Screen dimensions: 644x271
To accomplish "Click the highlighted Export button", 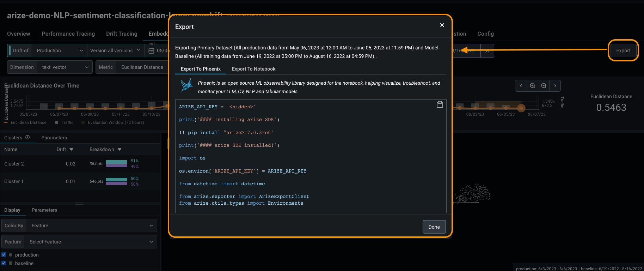I will pyautogui.click(x=623, y=50).
